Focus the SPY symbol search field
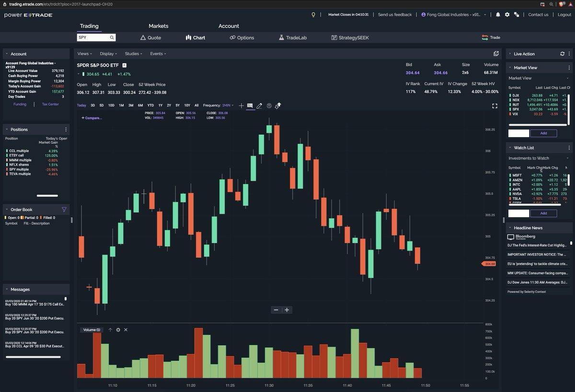Viewport: 575px width, 392px height. pos(93,37)
